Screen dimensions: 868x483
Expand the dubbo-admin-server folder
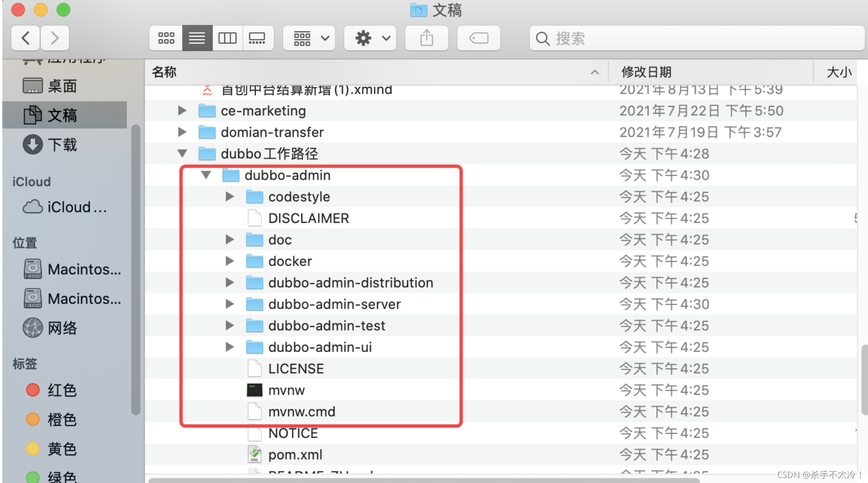230,304
